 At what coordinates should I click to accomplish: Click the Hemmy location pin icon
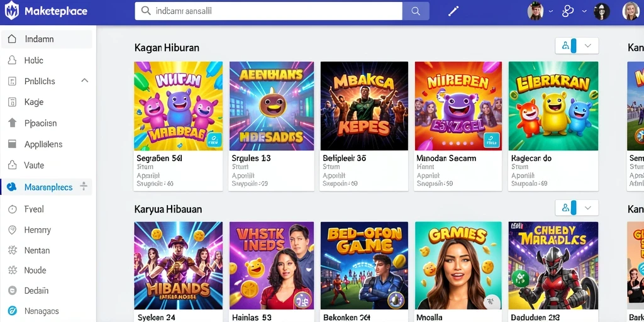(x=13, y=230)
